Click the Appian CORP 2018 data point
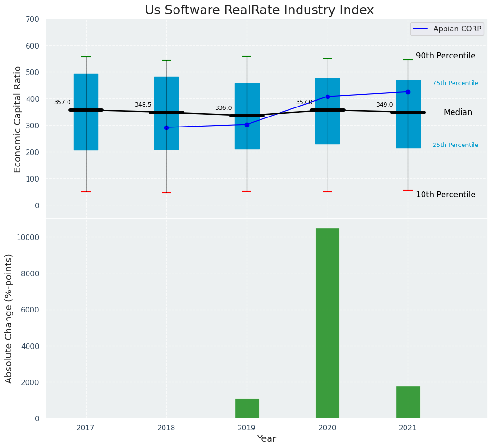Viewport: 492px width, 448px height. pyautogui.click(x=166, y=127)
